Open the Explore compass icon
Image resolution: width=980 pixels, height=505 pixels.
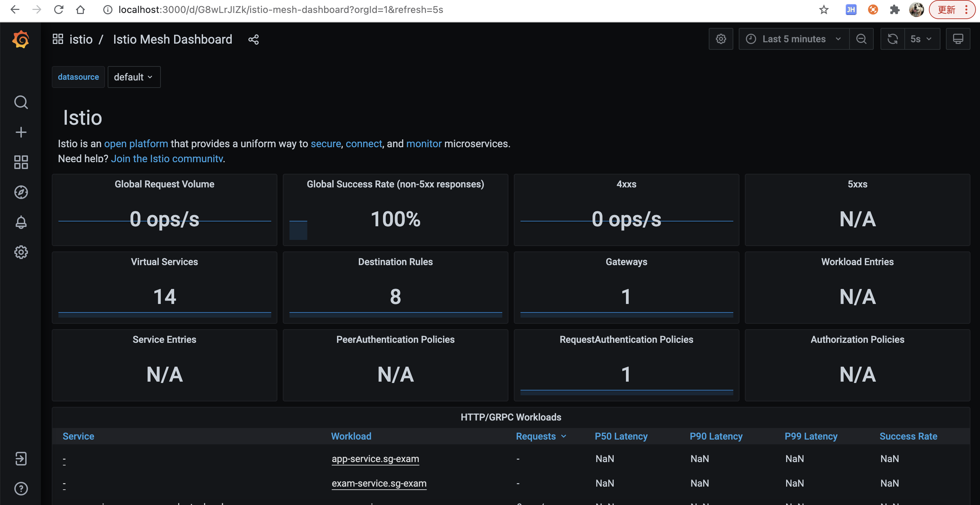(21, 192)
